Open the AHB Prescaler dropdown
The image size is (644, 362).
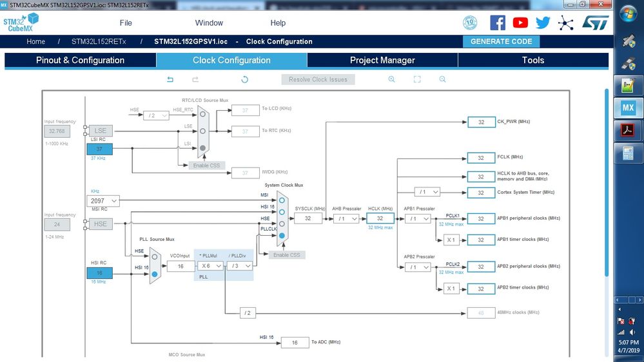tap(346, 219)
